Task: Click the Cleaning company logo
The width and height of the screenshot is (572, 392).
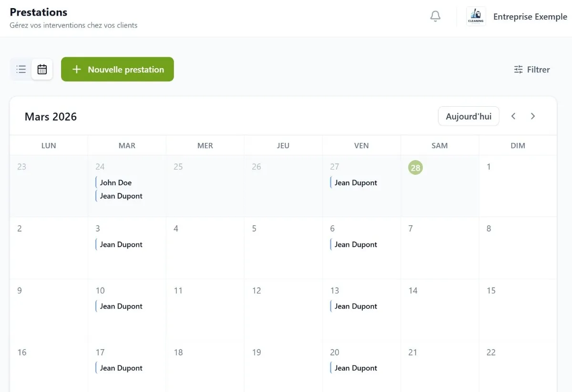Action: pyautogui.click(x=476, y=16)
